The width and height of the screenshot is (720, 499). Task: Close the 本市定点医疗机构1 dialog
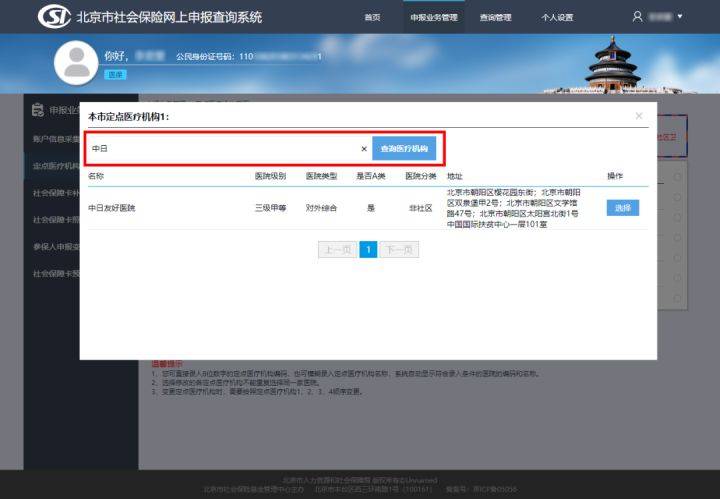(x=639, y=116)
